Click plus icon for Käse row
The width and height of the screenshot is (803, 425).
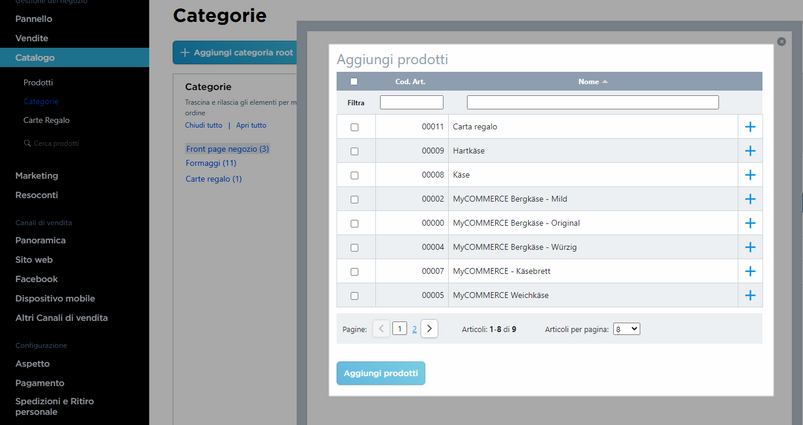[750, 175]
